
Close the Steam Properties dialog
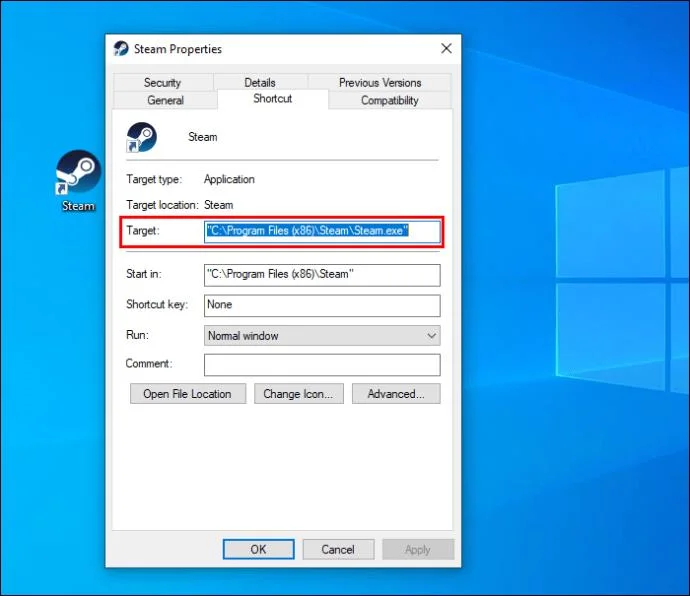[446, 48]
